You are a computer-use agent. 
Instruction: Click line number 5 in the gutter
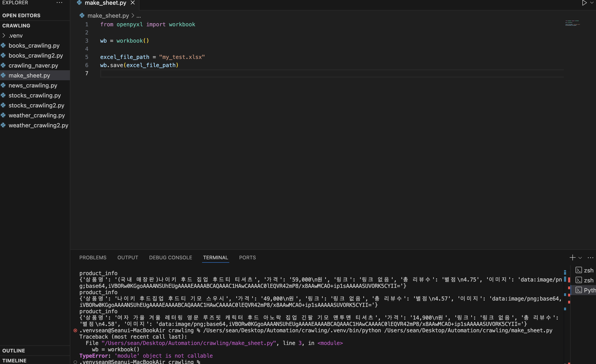pyautogui.click(x=87, y=57)
